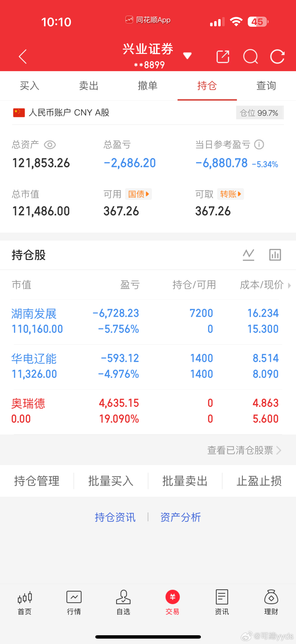The height and width of the screenshot is (644, 296).
Task: Open the 撤单 tab
Action: [148, 86]
